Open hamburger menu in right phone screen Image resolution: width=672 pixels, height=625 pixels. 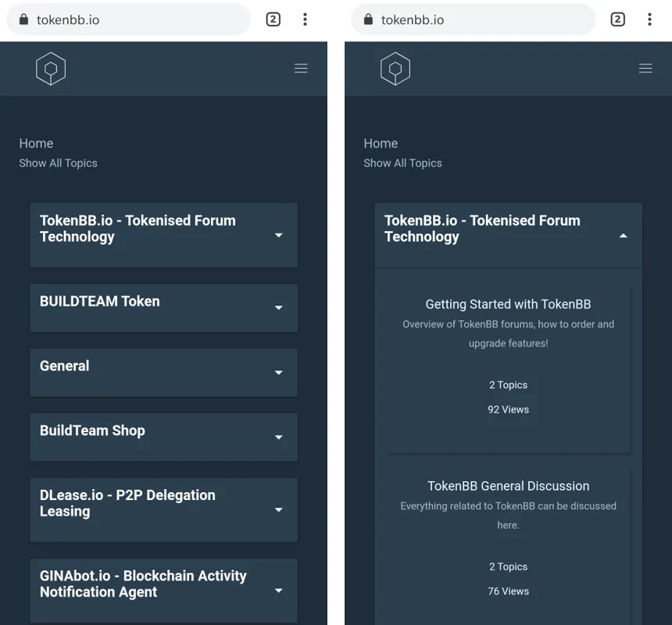click(x=645, y=69)
